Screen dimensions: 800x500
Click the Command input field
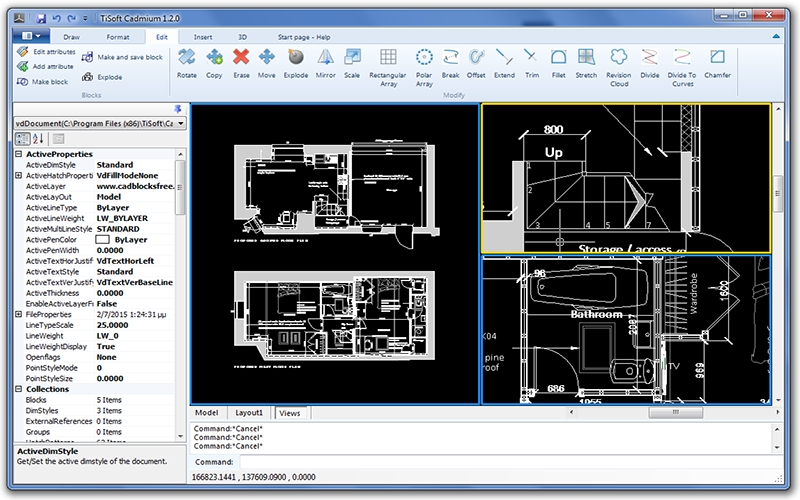[510, 462]
